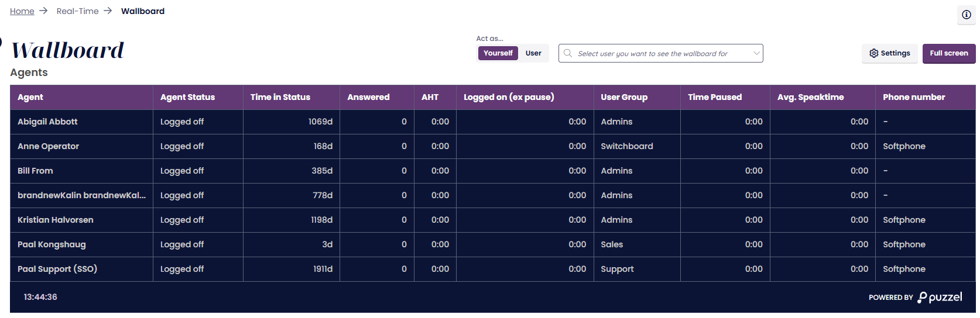Click the Phone number column header
This screenshot has width=980, height=318.
pos(914,97)
